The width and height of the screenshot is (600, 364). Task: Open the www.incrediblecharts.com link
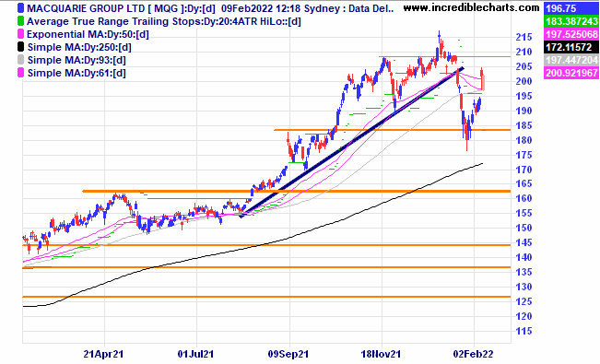(471, 7)
